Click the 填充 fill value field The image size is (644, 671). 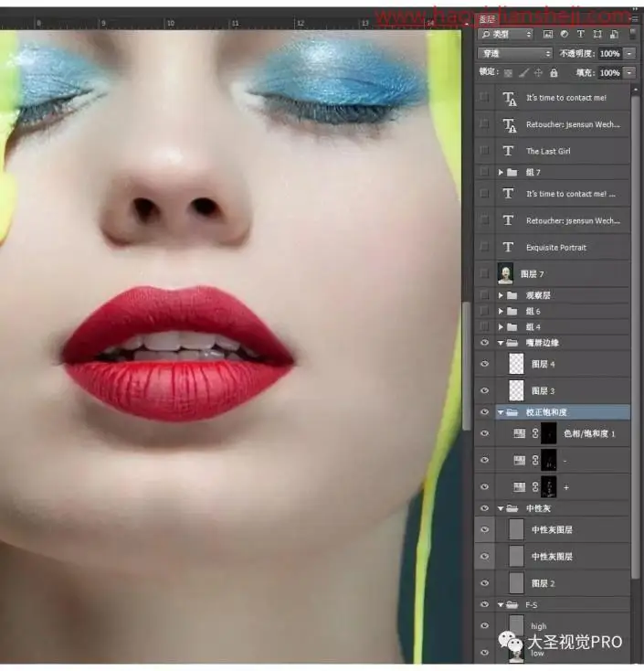(x=610, y=73)
